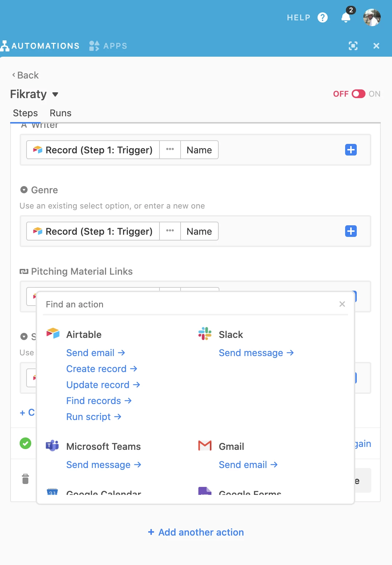Screen dimensions: 392x565
Task: Close the automations panel with X
Action: tap(376, 46)
